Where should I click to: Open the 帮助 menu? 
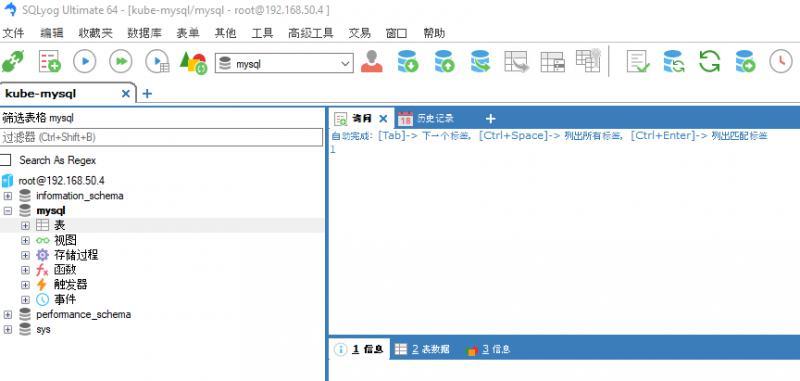point(434,33)
